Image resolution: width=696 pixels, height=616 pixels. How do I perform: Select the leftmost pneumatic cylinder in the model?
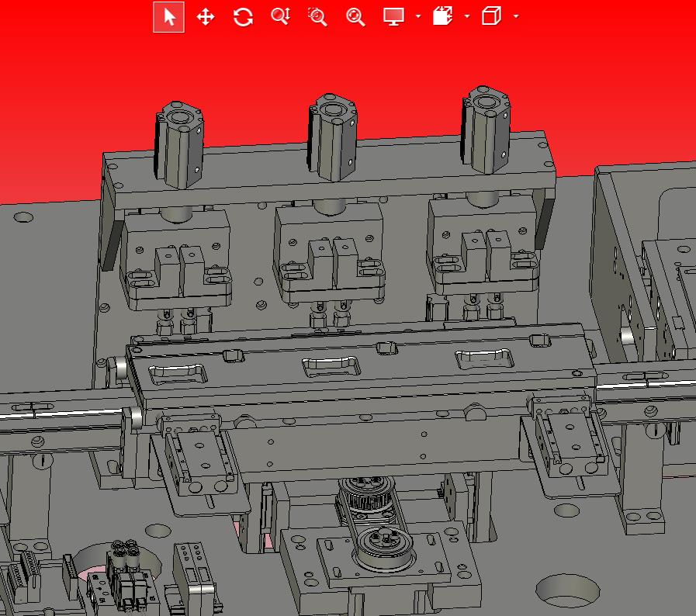[x=179, y=145]
